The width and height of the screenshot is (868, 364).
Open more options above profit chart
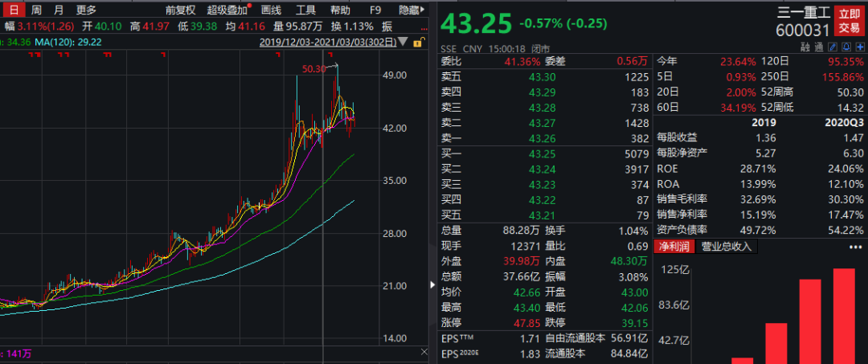click(857, 247)
